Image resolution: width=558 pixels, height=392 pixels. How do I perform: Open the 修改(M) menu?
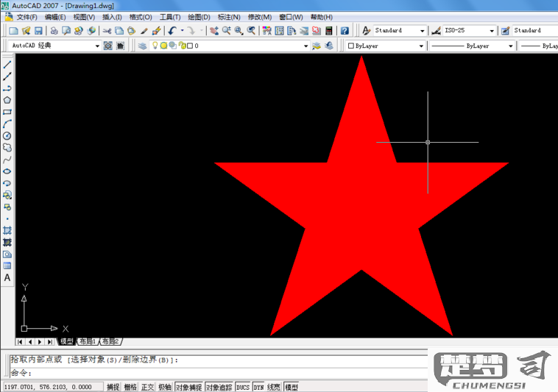[259, 17]
